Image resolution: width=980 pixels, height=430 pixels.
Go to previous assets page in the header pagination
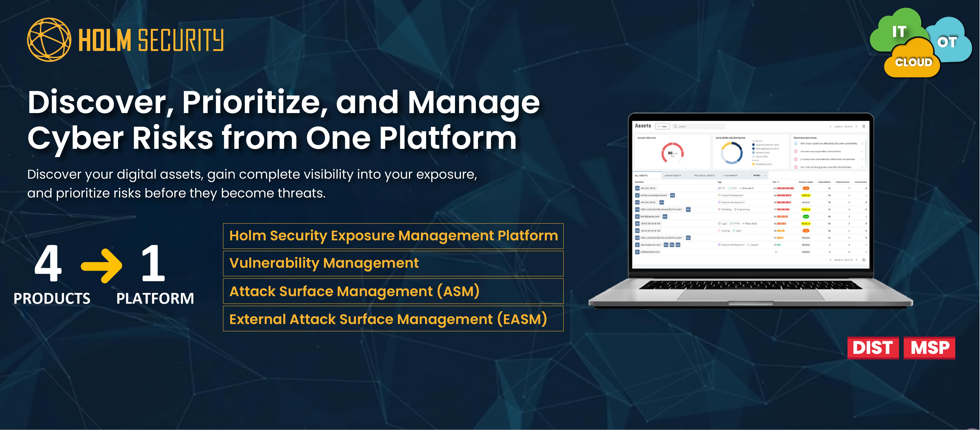pyautogui.click(x=830, y=126)
